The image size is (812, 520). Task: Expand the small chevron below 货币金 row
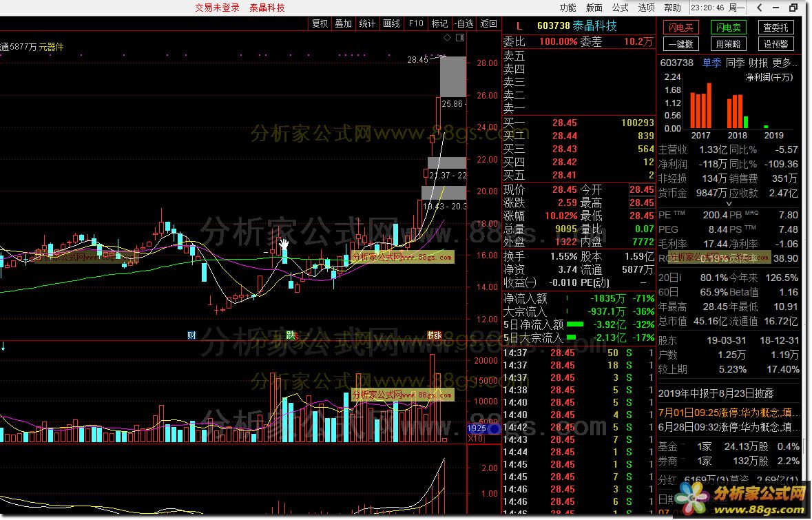tap(729, 204)
